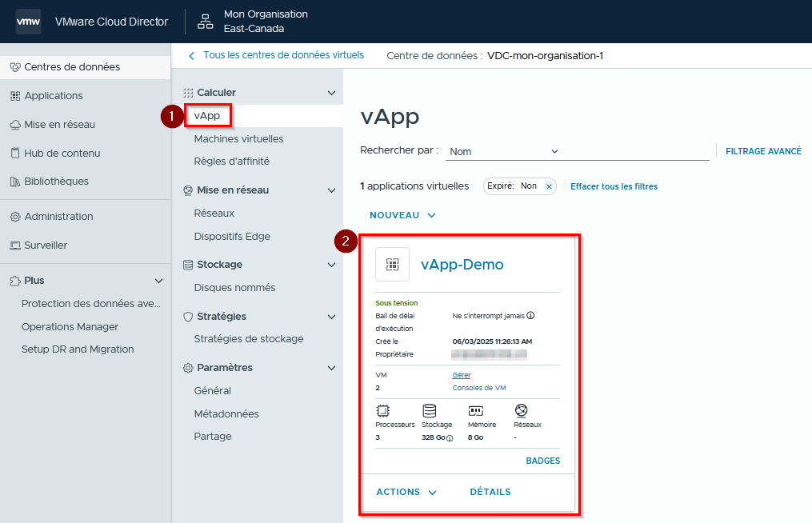Screen dimensions: 812x523
Task: Click the Mise en réseau section globe icon
Action: click(x=188, y=190)
